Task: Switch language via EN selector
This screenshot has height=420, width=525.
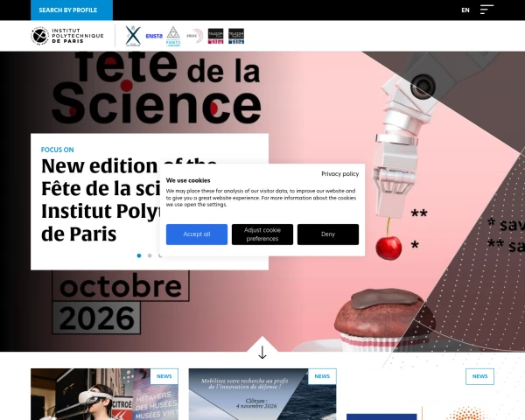Action: pos(465,10)
